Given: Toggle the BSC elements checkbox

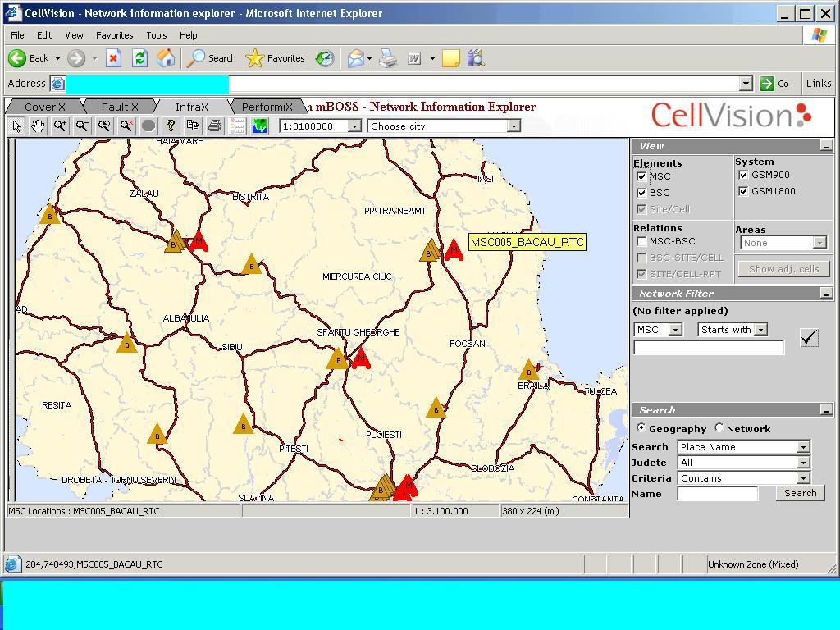Looking at the screenshot, I should pos(641,193).
